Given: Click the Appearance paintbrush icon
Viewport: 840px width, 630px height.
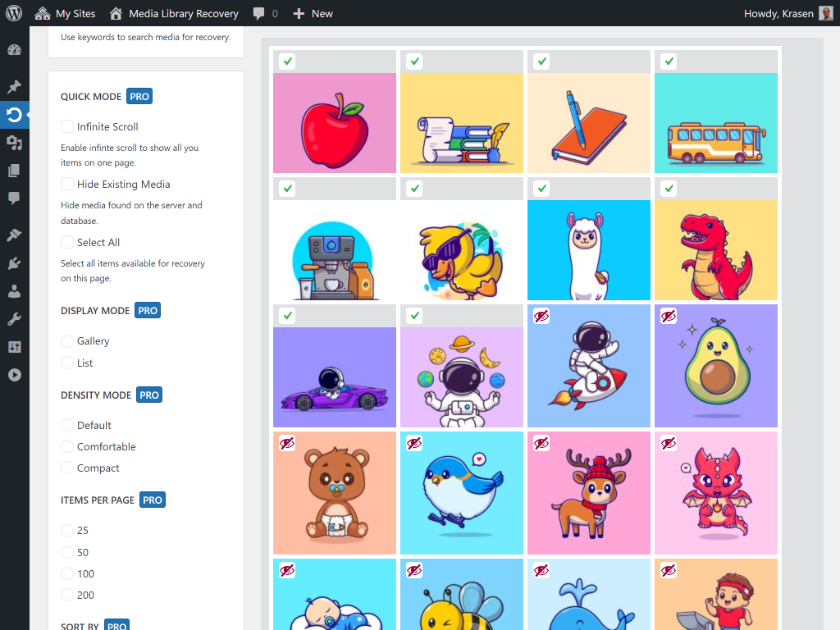Looking at the screenshot, I should pyautogui.click(x=15, y=234).
